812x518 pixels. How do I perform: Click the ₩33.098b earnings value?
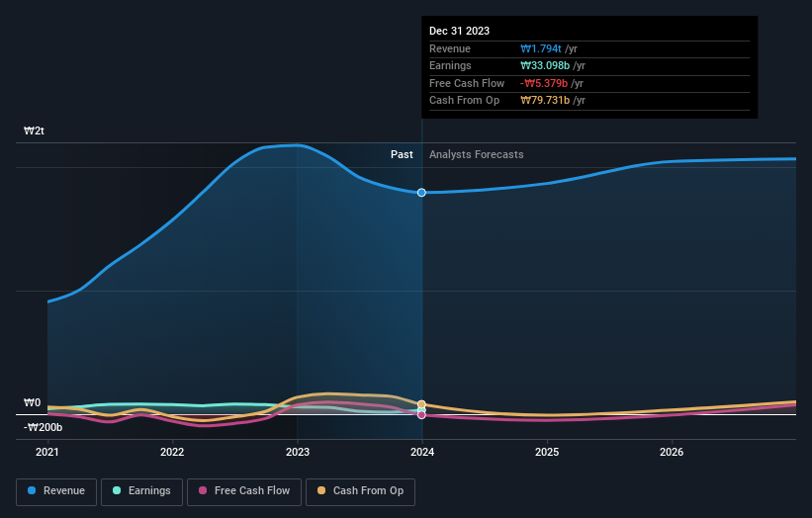[x=545, y=65]
